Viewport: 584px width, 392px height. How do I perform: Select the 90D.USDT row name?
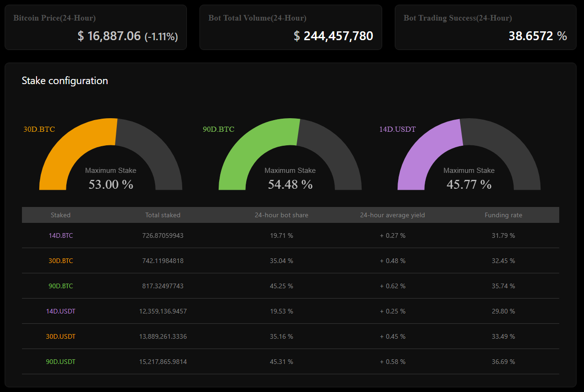61,362
